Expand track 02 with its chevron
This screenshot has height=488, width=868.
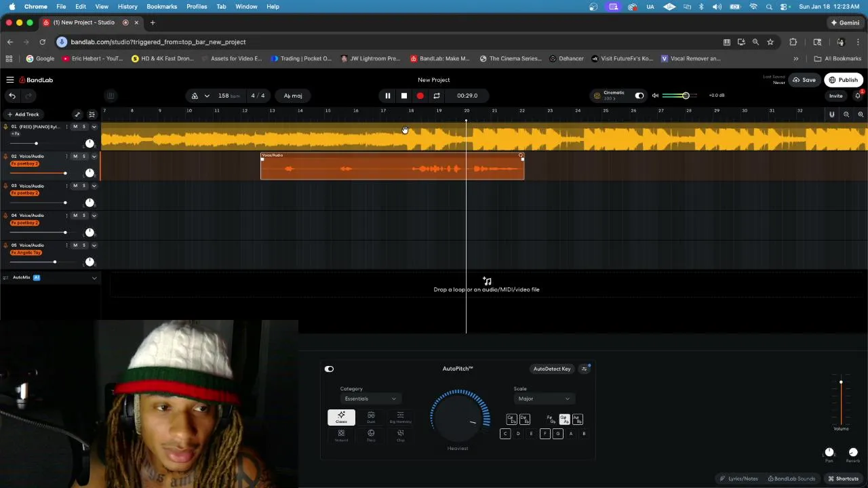click(94, 157)
